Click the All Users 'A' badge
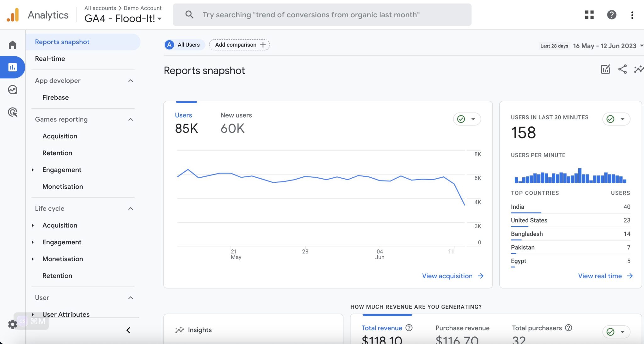 tap(169, 45)
